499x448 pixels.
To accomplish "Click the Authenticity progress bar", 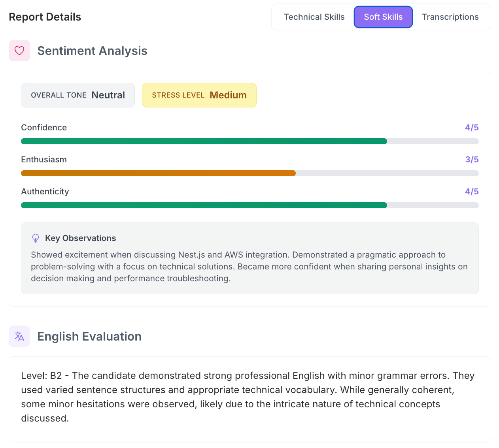I will point(204,205).
